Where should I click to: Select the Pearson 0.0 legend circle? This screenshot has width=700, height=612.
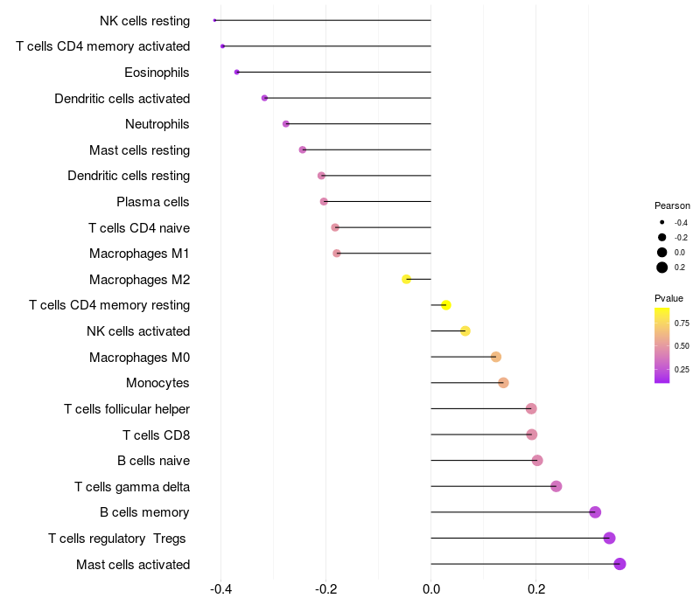click(661, 253)
